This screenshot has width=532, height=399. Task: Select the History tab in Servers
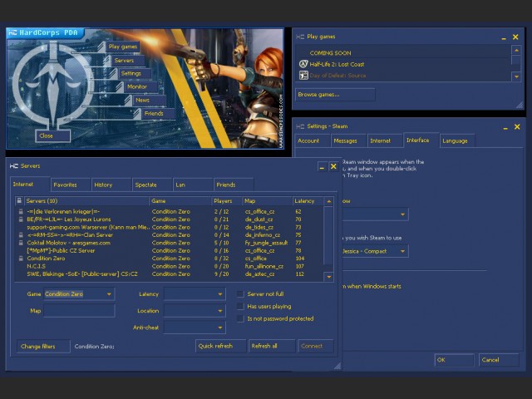tap(111, 185)
